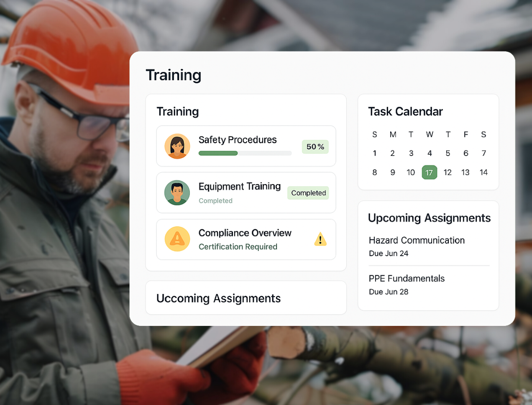The height and width of the screenshot is (405, 532).
Task: Click the Training section heading inside the card
Action: (x=178, y=112)
